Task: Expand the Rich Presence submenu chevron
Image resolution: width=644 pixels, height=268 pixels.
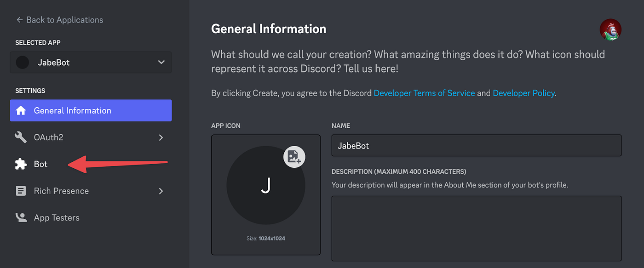Action: coord(161,191)
